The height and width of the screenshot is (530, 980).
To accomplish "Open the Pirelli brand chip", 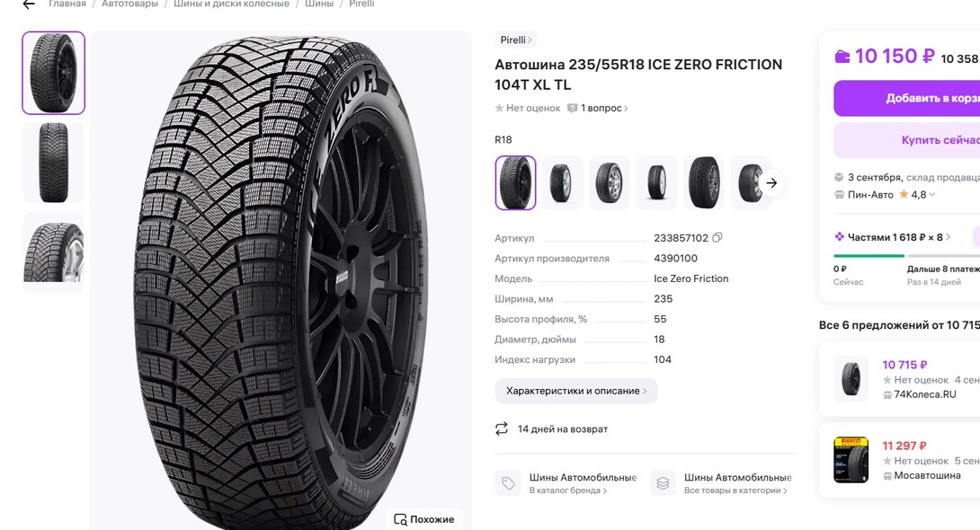I will click(x=516, y=40).
